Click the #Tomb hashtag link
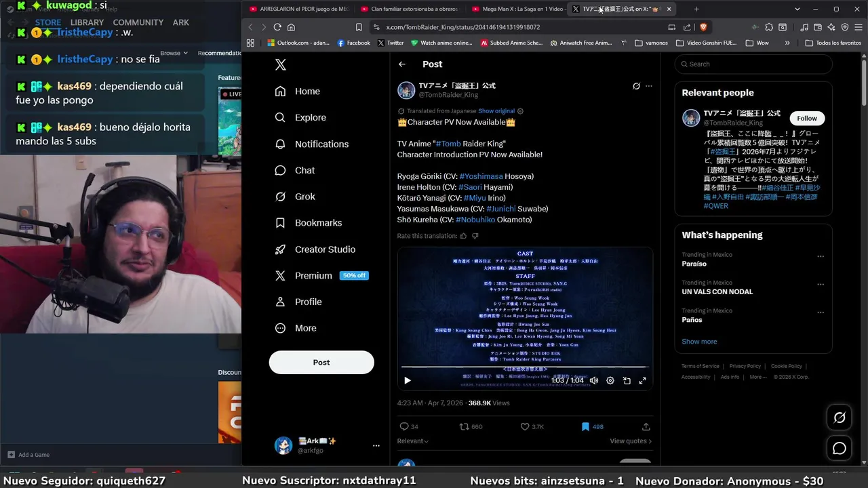 (448, 144)
